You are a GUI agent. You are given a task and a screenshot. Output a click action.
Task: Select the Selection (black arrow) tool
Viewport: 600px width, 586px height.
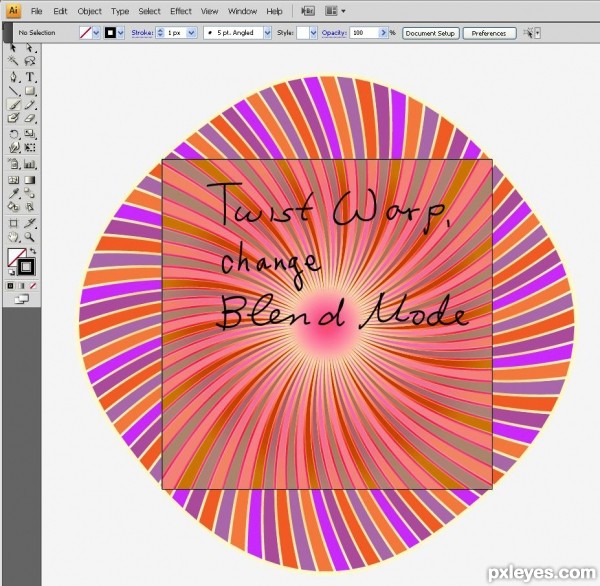(13, 47)
